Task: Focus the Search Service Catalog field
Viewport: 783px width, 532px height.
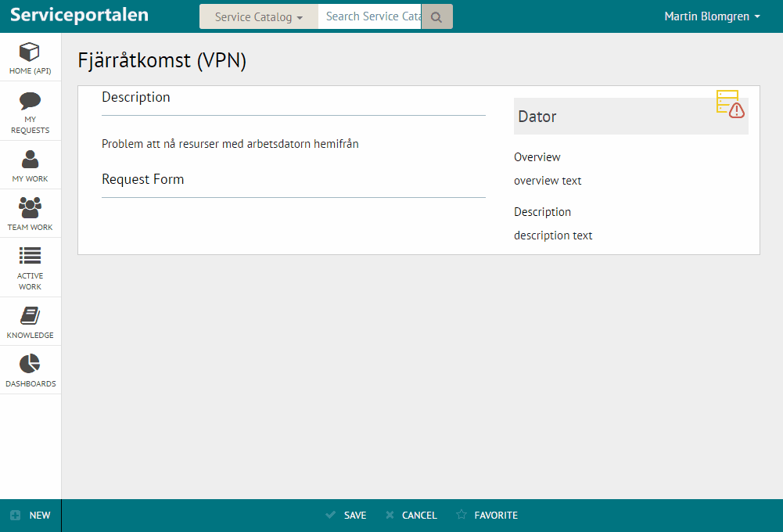Action: 370,16
